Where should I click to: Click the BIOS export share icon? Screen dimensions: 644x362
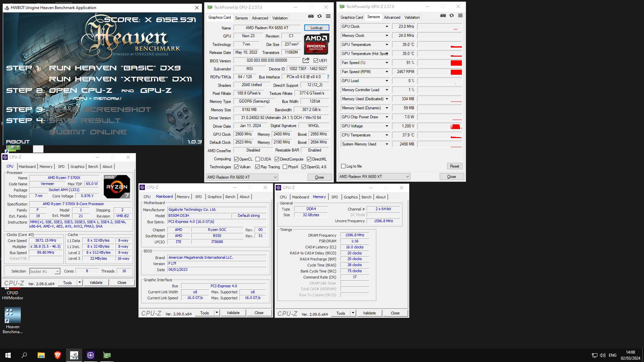(306, 60)
